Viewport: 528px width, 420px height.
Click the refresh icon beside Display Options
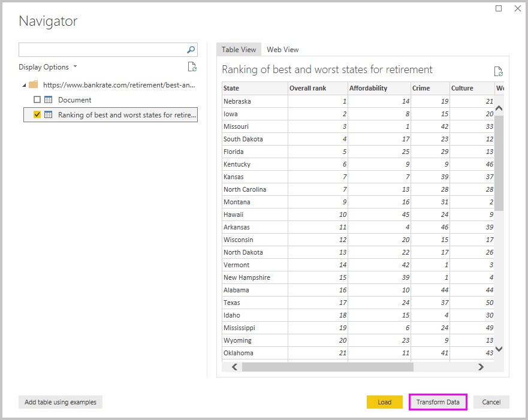point(192,67)
